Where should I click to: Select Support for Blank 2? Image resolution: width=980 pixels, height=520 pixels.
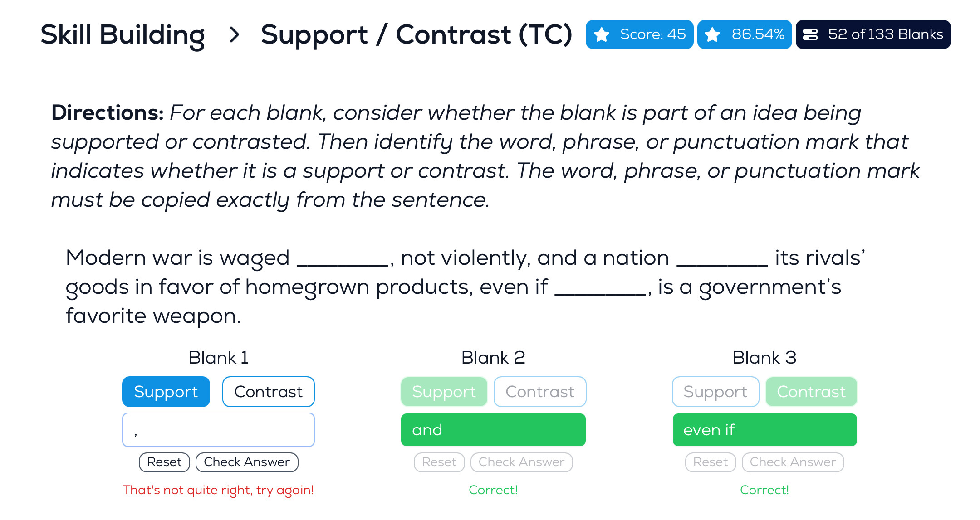(444, 392)
